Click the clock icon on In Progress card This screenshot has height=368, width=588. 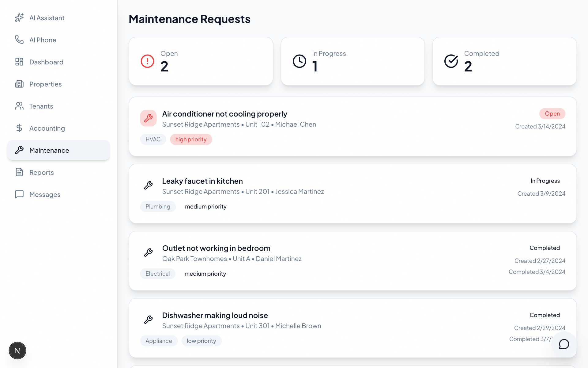tap(299, 61)
